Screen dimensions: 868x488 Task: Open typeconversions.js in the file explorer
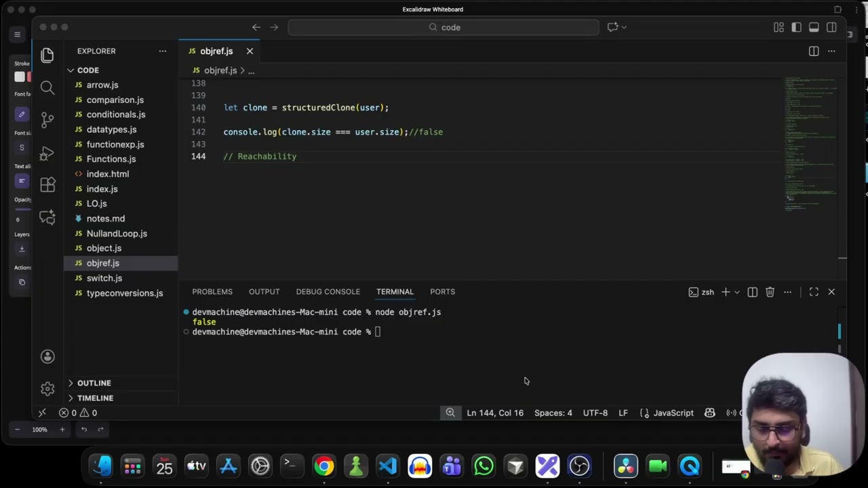click(x=121, y=293)
